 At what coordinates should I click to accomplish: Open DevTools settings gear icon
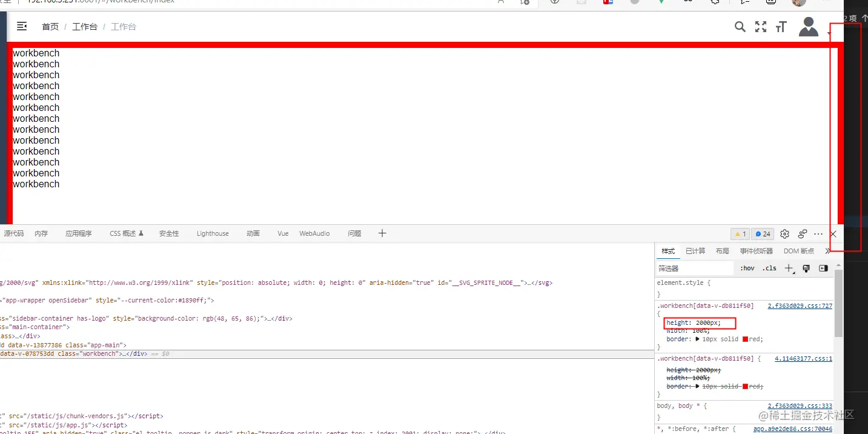coord(784,234)
